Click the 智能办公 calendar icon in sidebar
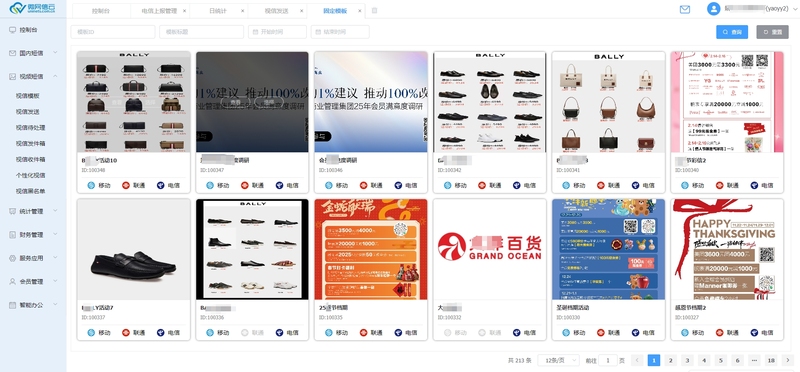The width and height of the screenshot is (800, 372). tap(12, 305)
